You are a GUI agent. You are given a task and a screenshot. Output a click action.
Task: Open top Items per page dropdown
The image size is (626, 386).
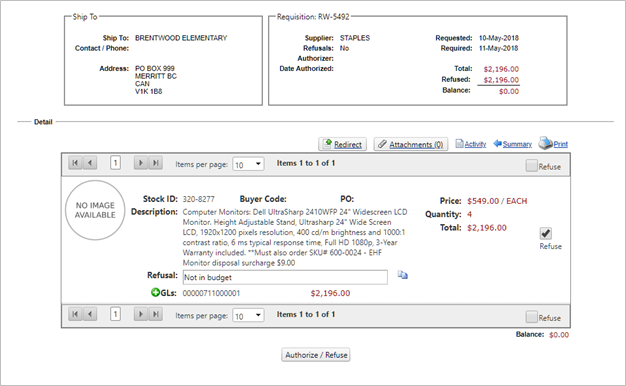tap(248, 164)
